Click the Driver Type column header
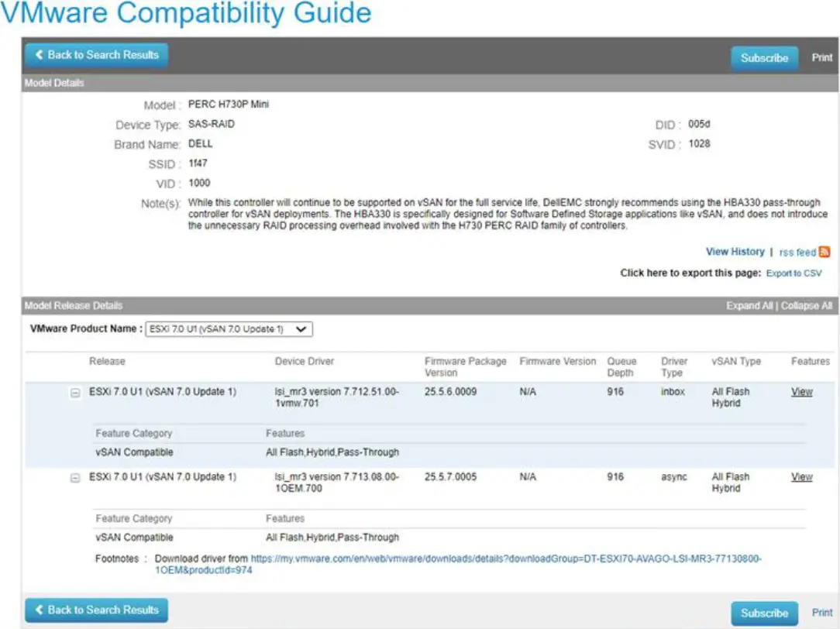The height and width of the screenshot is (629, 840). (674, 366)
